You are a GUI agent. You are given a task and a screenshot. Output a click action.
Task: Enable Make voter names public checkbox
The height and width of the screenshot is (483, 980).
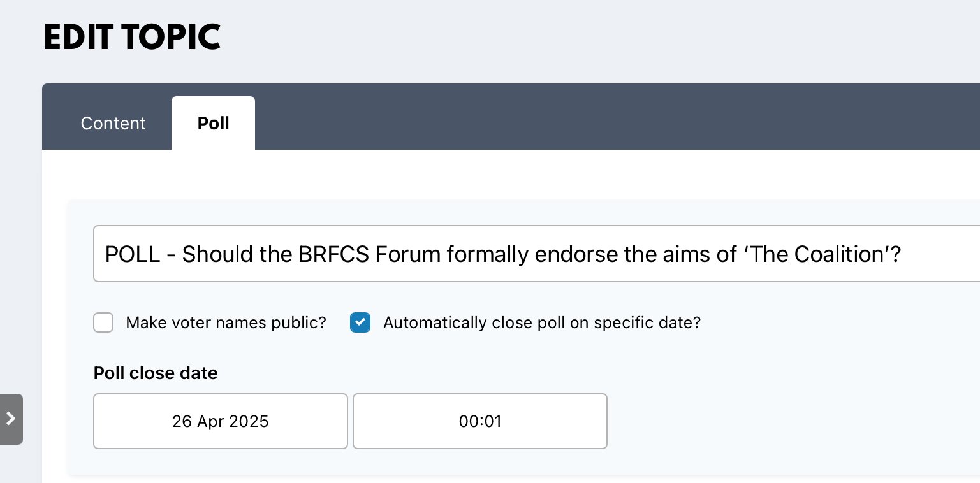coord(103,323)
